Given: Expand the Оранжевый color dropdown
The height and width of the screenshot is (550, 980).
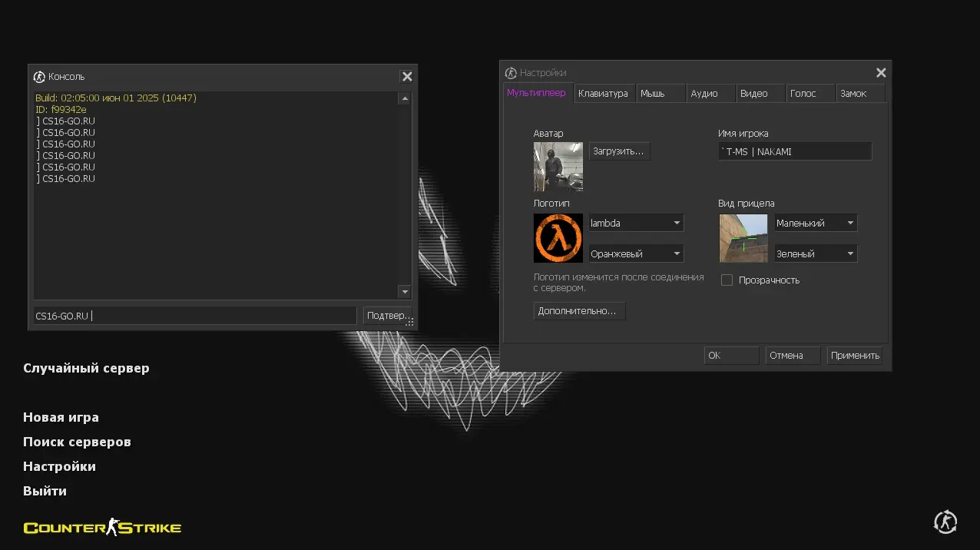Looking at the screenshot, I should coord(635,253).
